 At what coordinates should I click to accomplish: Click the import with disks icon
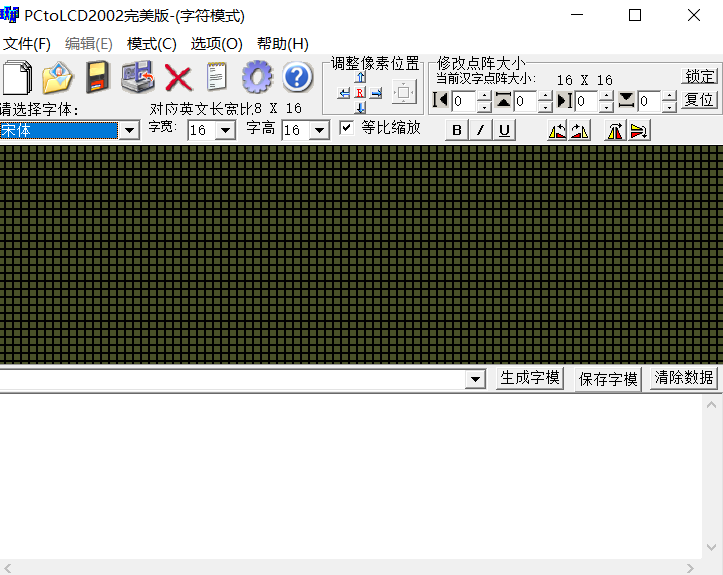pos(137,77)
